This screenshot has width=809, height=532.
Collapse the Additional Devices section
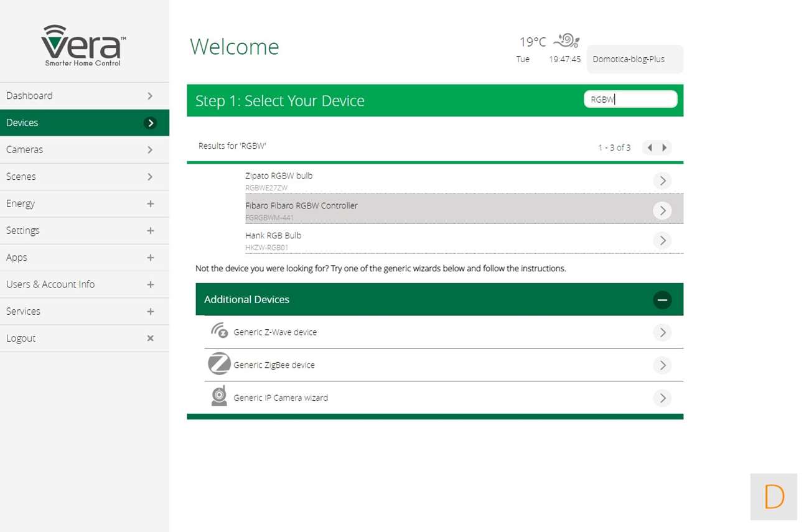[x=662, y=300]
